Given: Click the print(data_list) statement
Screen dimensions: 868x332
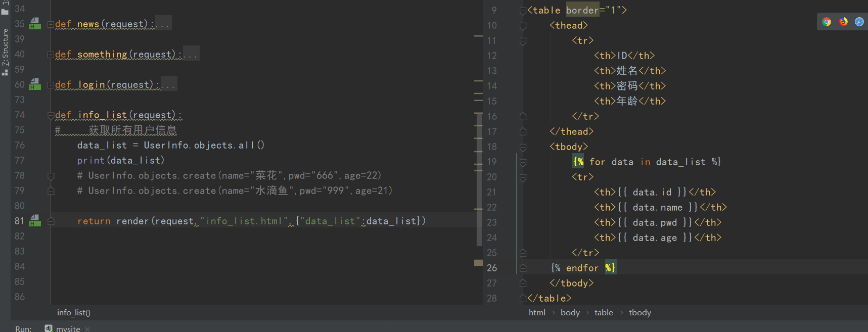Looking at the screenshot, I should pos(121,160).
